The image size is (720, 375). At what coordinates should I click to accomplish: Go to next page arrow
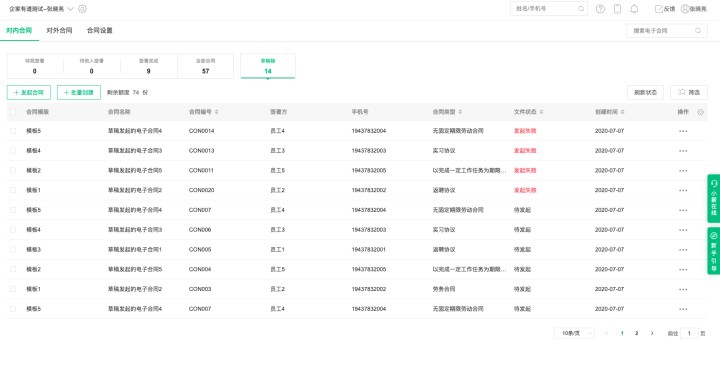pos(652,333)
